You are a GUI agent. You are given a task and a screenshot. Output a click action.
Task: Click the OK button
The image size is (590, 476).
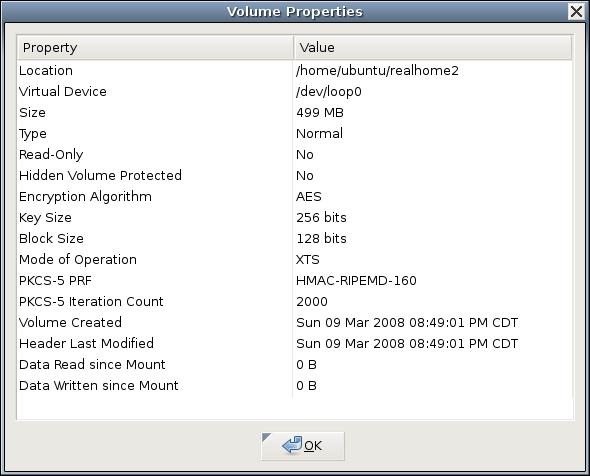tap(303, 446)
